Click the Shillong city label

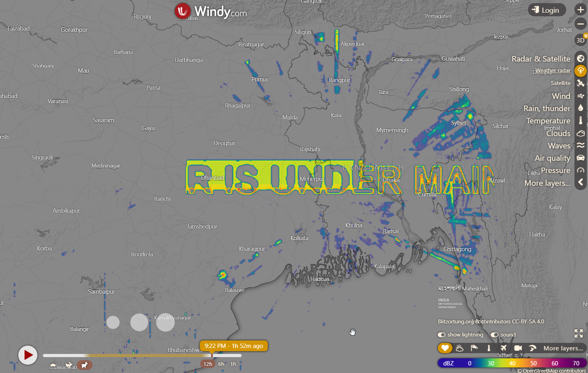(459, 89)
